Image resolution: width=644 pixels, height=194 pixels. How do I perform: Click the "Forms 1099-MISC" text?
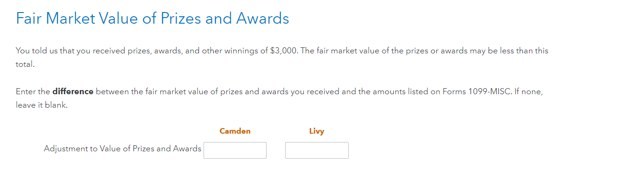pyautogui.click(x=477, y=92)
